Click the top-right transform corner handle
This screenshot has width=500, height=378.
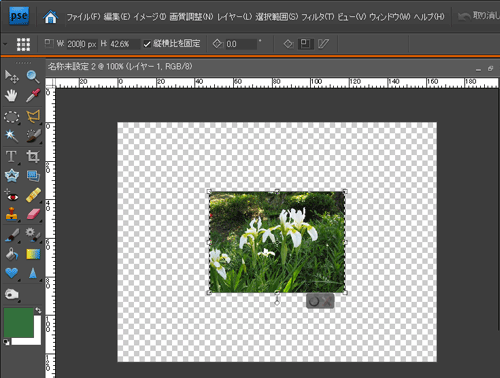point(345,191)
